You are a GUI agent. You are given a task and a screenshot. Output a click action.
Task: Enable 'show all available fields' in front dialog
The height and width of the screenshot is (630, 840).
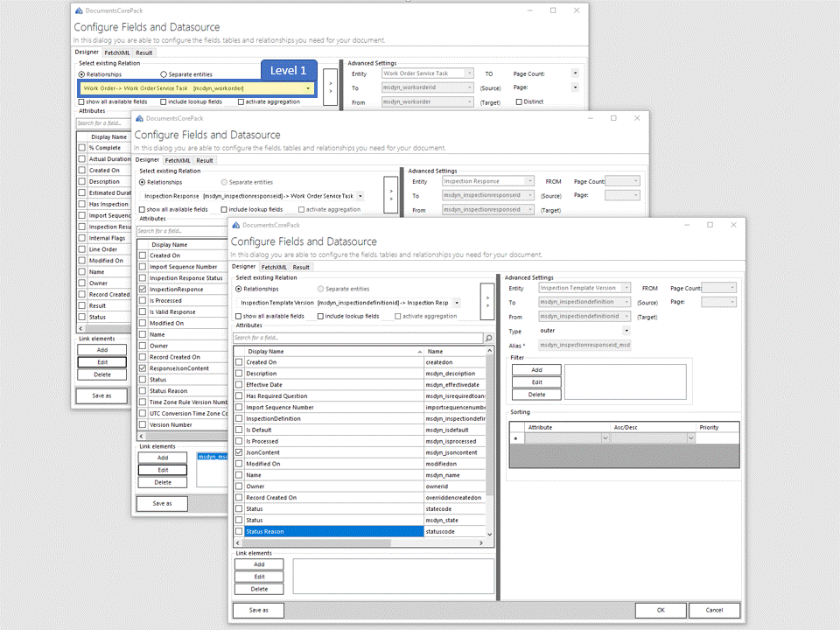pos(238,317)
